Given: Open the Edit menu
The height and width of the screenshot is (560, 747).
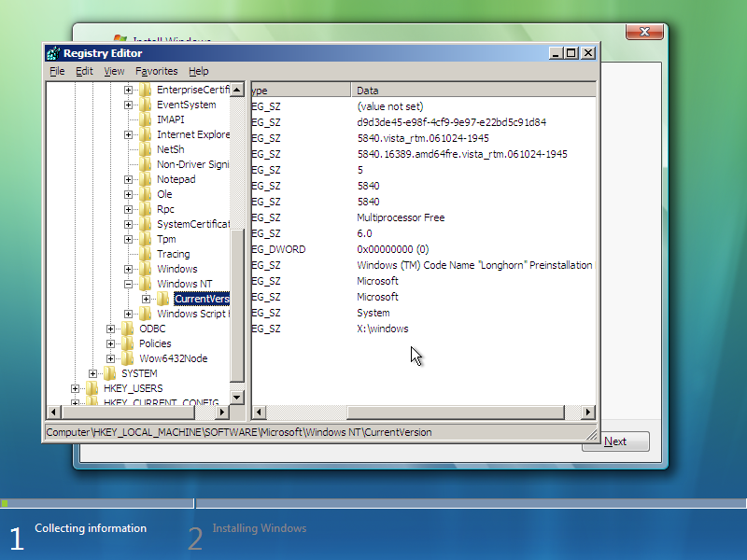Looking at the screenshot, I should tap(84, 71).
